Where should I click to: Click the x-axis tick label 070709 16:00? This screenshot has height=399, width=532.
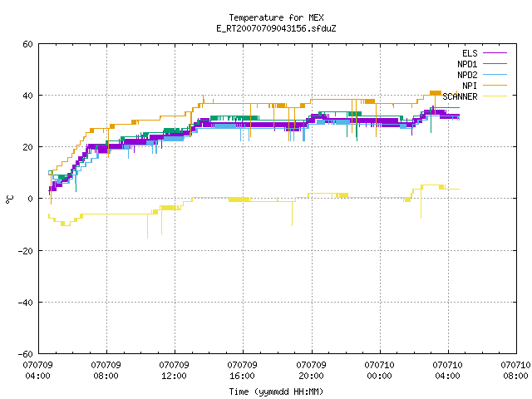(x=242, y=370)
